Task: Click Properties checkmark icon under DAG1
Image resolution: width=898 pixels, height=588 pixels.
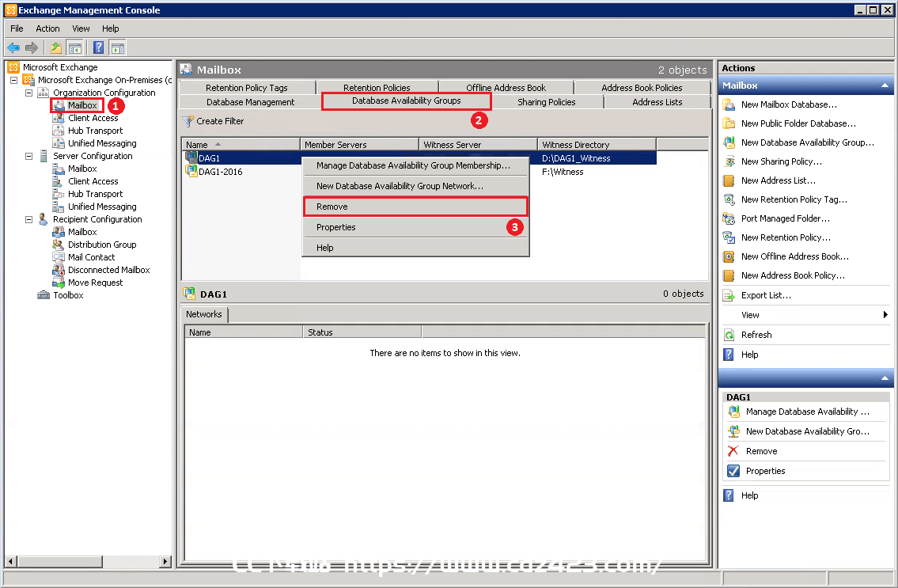Action: tap(733, 471)
